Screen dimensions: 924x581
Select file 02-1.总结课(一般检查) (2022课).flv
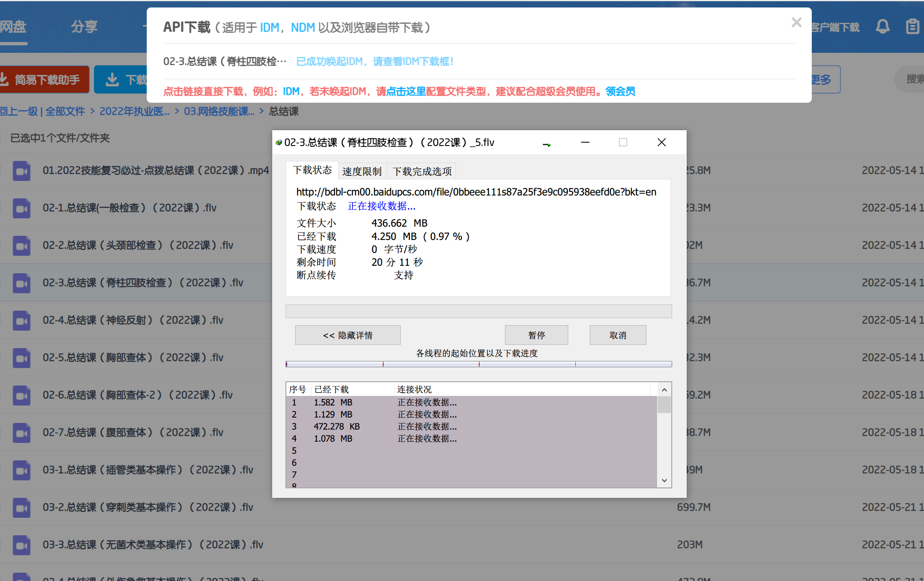click(130, 208)
